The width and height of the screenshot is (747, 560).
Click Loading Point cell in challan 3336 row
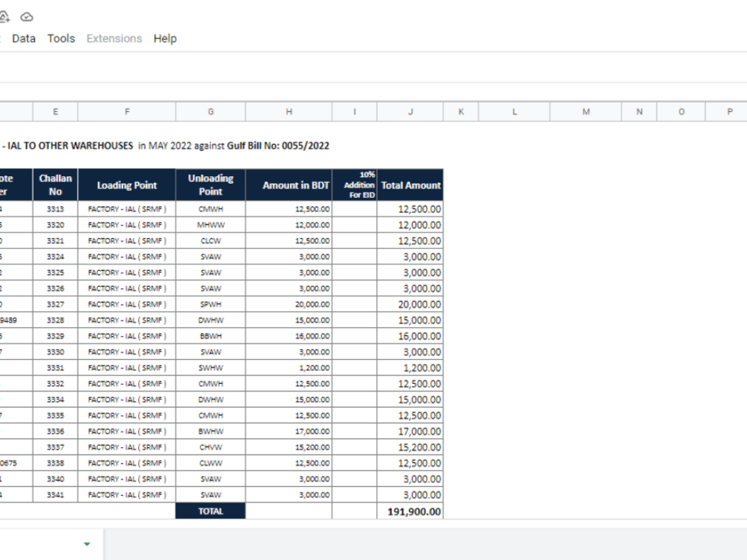(127, 432)
